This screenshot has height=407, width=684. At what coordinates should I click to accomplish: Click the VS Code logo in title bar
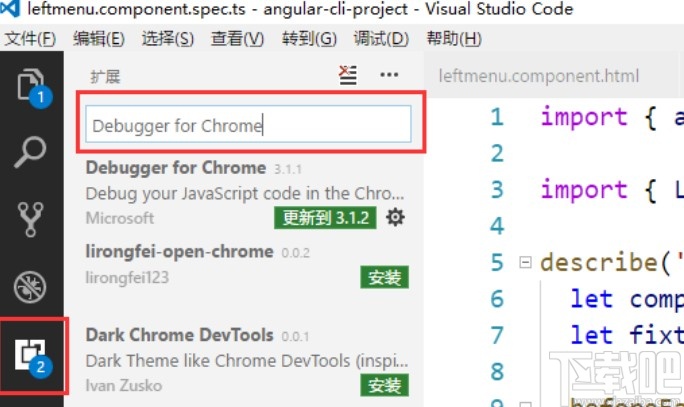(12, 10)
